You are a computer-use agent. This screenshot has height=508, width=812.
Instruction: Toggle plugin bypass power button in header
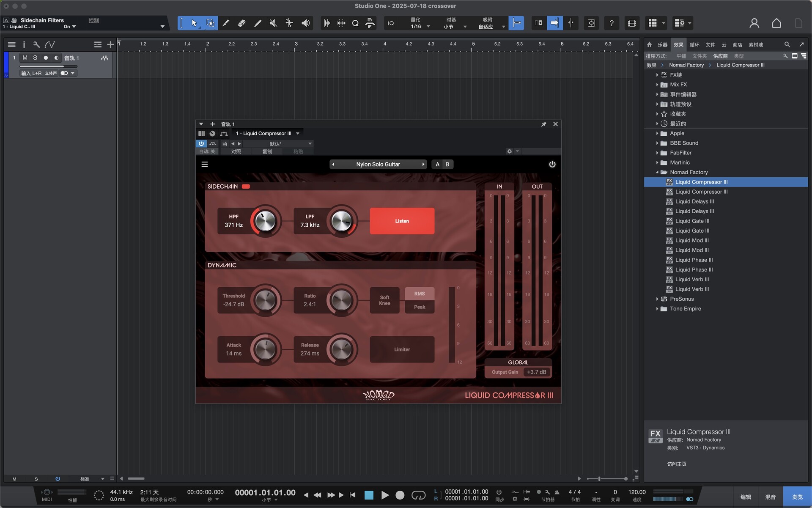coord(201,144)
